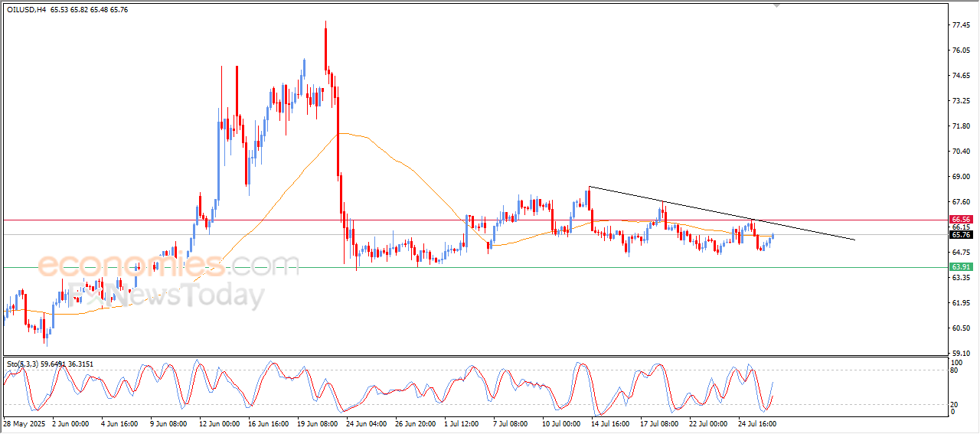Click the 61.95 price axis label
Screen dimensions: 980x434
coord(962,303)
